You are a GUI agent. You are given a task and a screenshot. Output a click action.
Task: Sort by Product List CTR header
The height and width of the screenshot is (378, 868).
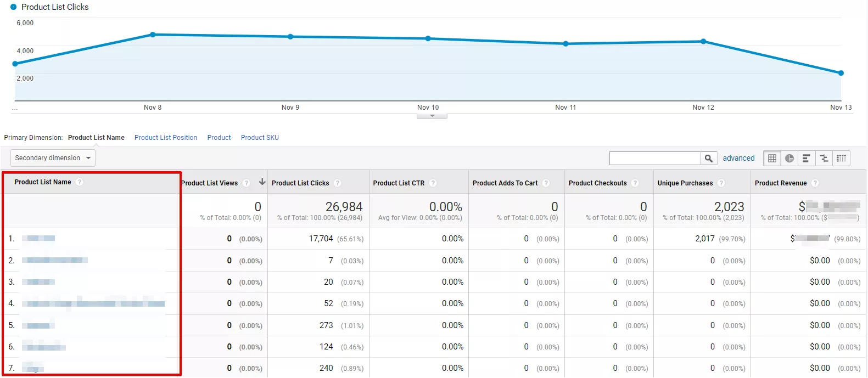point(399,183)
